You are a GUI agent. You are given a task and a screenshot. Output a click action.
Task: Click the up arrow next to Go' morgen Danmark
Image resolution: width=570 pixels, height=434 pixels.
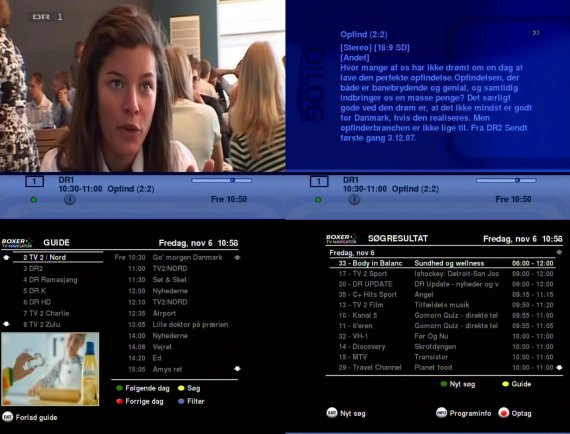237,257
